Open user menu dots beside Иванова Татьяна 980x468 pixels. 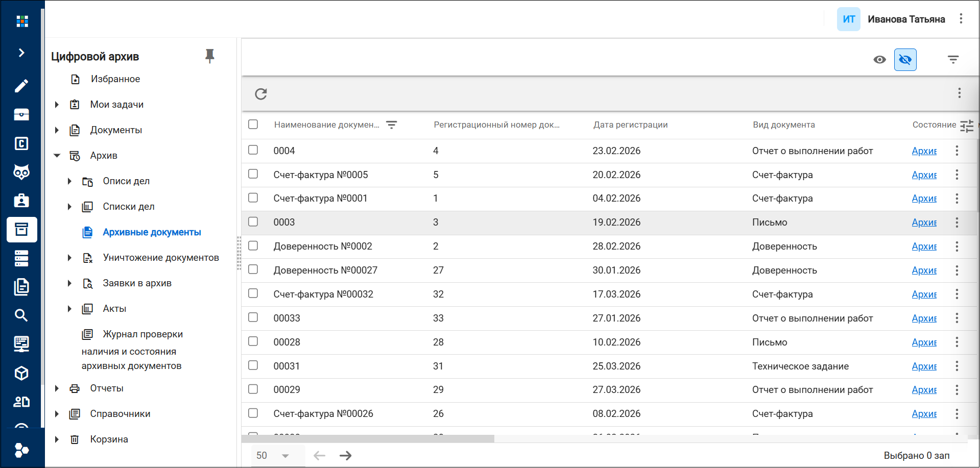tap(961, 19)
